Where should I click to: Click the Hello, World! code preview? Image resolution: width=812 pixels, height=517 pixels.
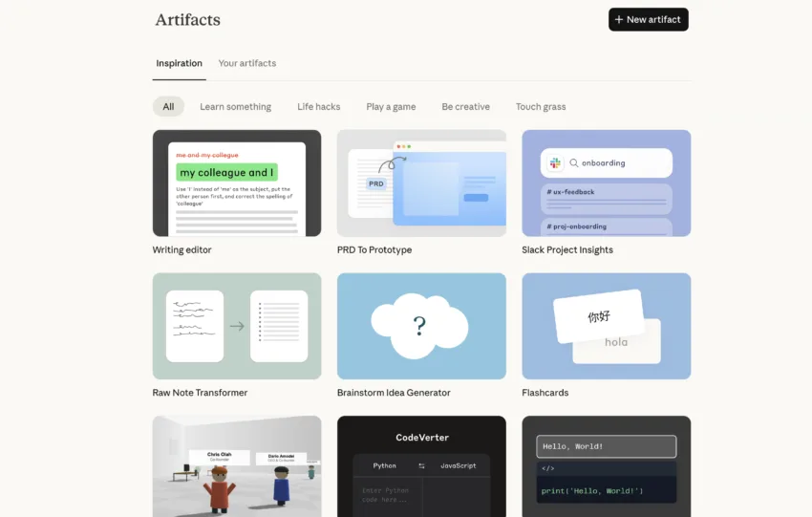606,466
